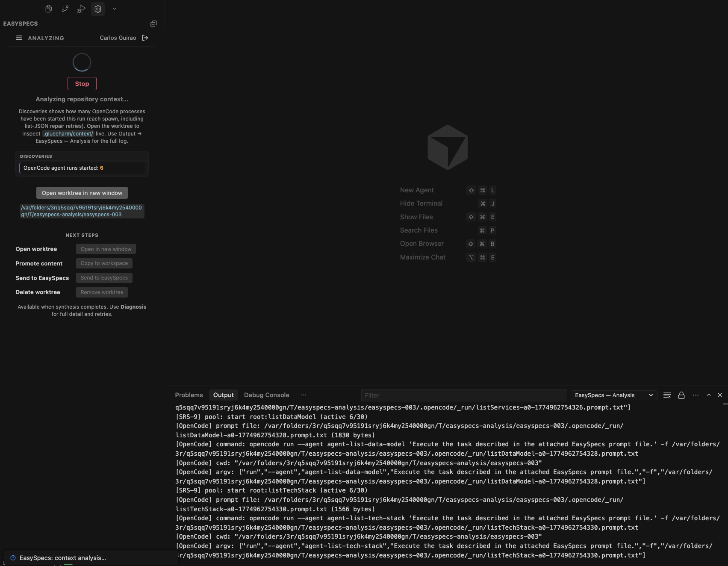Open the Debug Console tab
Viewport: 728px width, 566px height.
coord(266,395)
